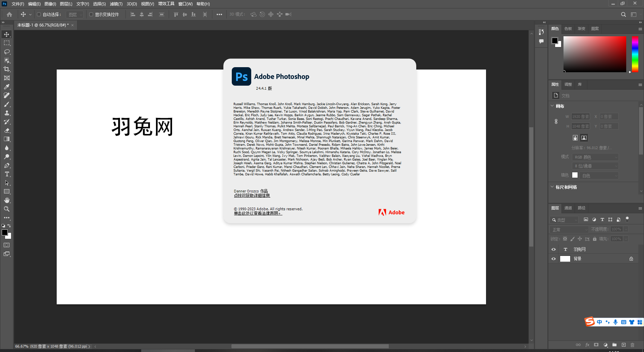The width and height of the screenshot is (644, 352).
Task: Expand the 标尺和网格 section
Action: (552, 187)
